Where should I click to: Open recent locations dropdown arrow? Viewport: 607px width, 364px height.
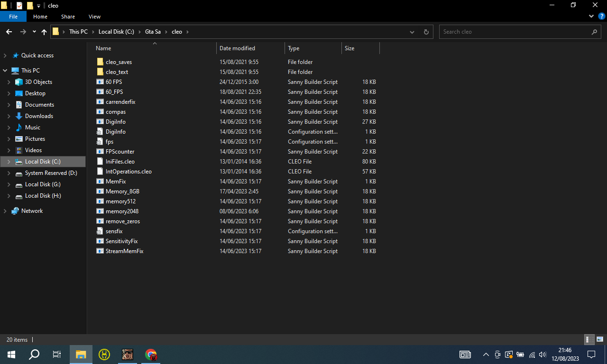[34, 32]
